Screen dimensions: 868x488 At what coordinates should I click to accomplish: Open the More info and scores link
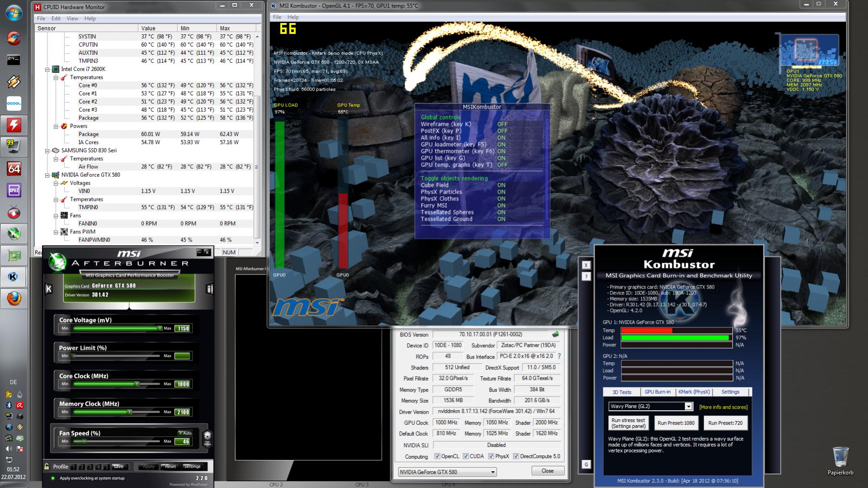click(x=723, y=407)
